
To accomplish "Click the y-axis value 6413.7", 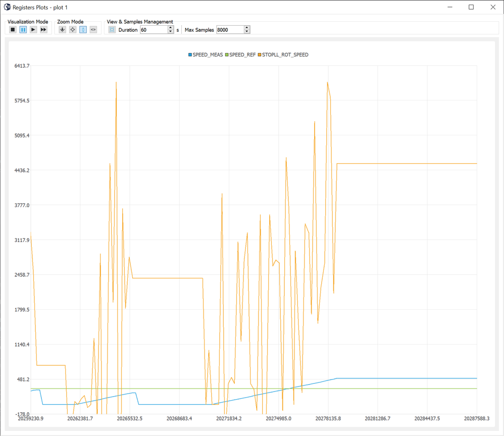I will pyautogui.click(x=22, y=66).
